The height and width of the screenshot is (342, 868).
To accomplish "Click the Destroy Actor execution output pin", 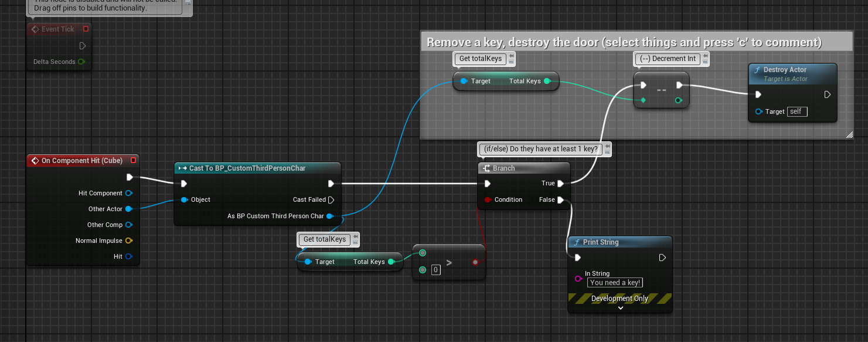I will coord(828,94).
